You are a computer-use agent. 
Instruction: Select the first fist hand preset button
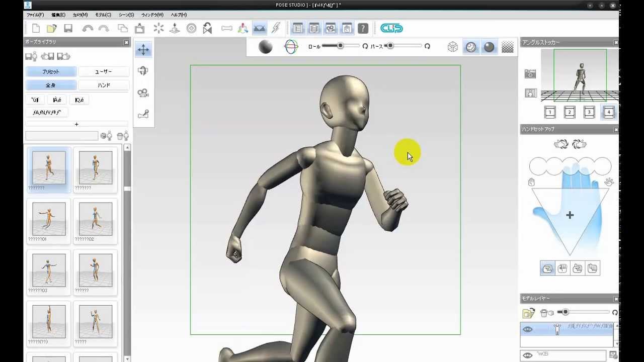(x=547, y=268)
